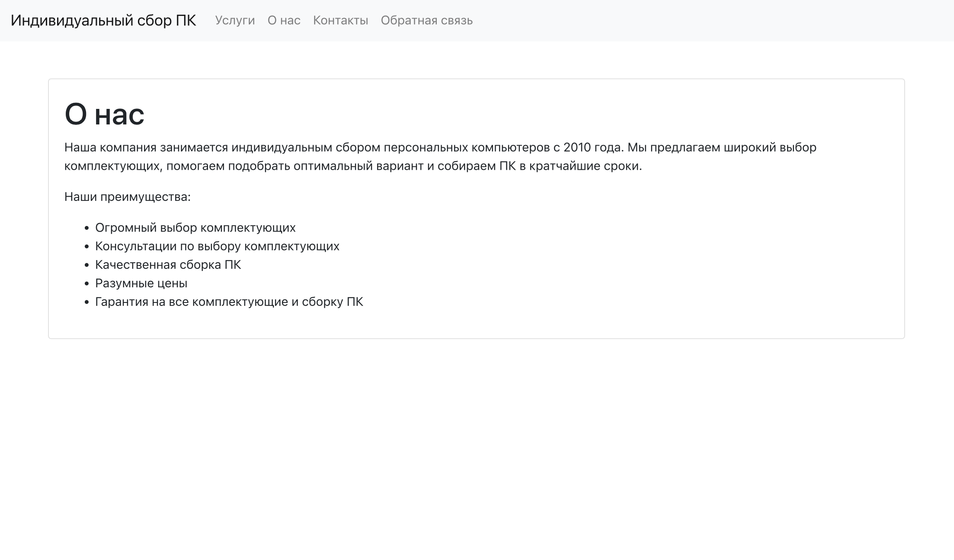Click the empty area below the card
The image size is (954, 560).
tap(476, 432)
